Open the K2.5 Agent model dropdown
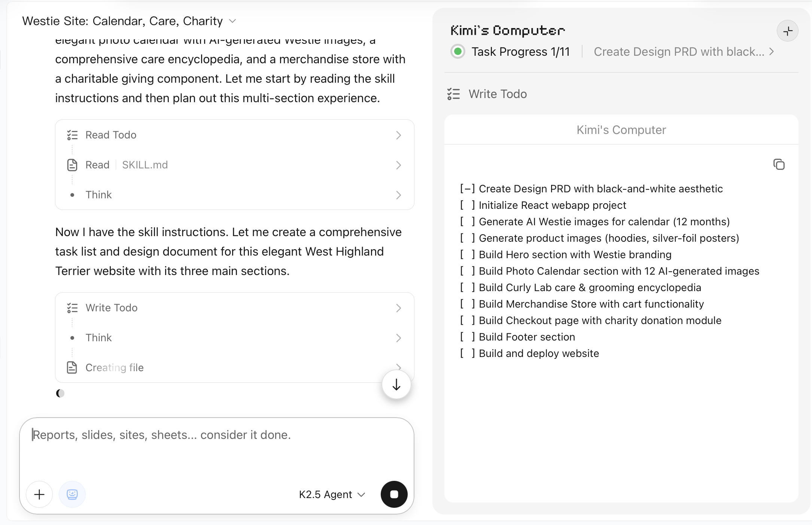Image resolution: width=812 pixels, height=525 pixels. tap(332, 494)
